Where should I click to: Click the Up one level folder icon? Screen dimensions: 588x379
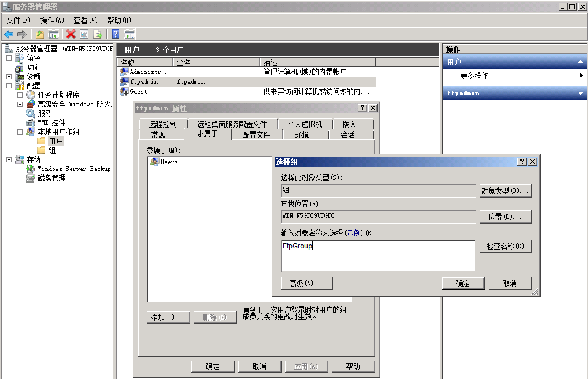pos(40,35)
